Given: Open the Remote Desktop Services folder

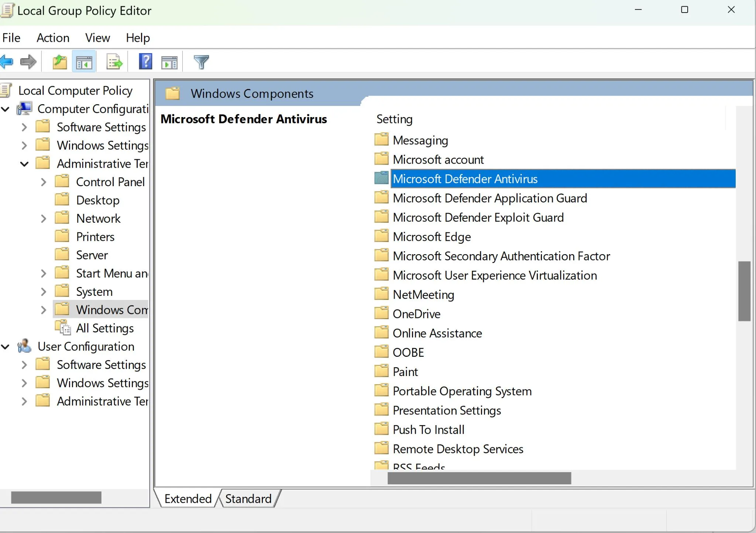Looking at the screenshot, I should 458,449.
